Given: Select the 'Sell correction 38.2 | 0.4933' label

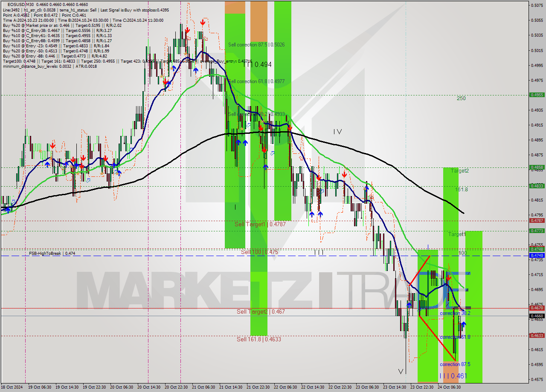Looking at the screenshot, I should pyautogui.click(x=256, y=114).
